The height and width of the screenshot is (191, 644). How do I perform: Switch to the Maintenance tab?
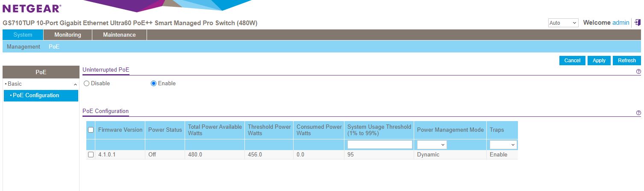pyautogui.click(x=119, y=35)
